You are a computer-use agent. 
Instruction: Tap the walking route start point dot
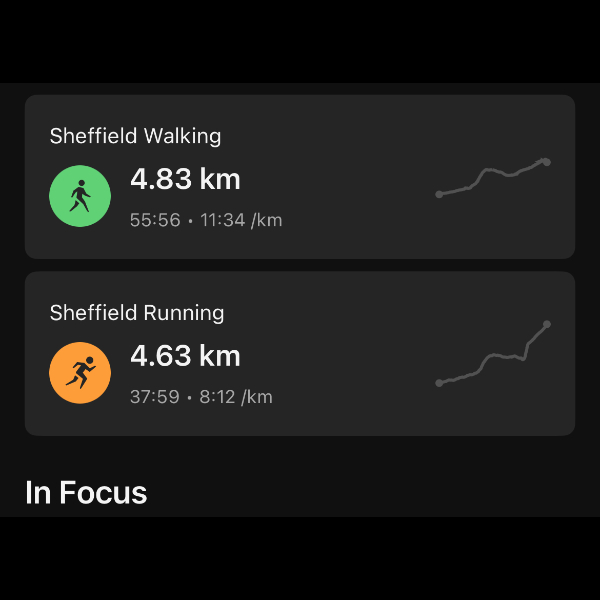(439, 194)
